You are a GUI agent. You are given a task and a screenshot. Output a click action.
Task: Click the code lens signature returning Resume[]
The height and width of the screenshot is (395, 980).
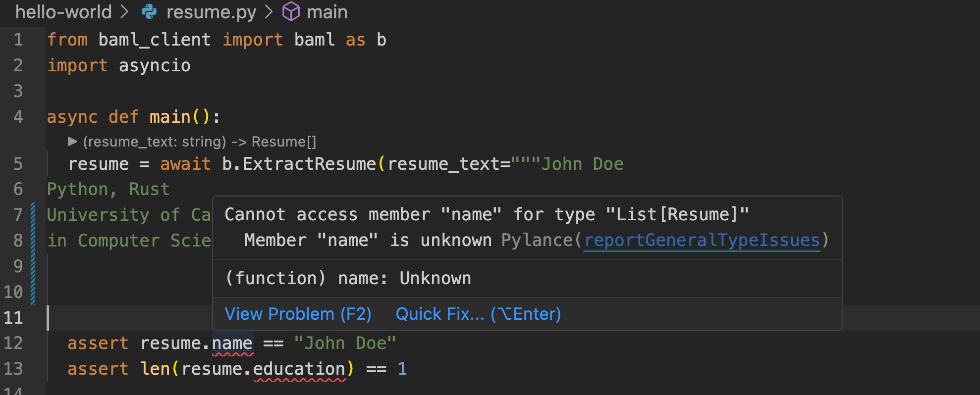click(199, 142)
